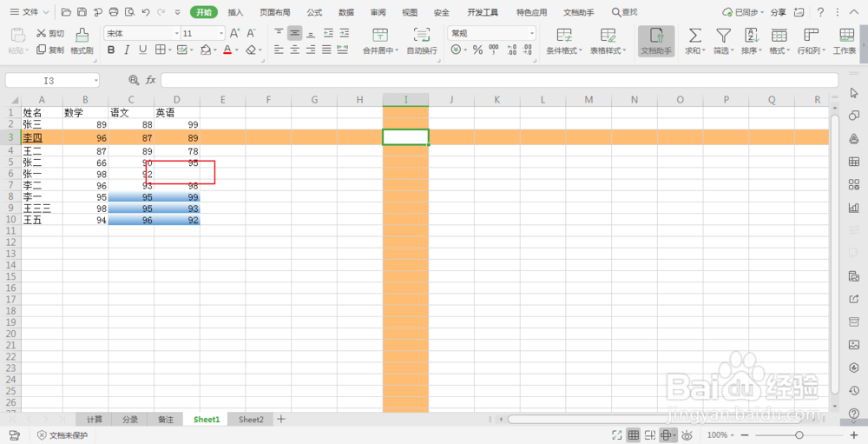Click the formula bar input field
The height and width of the screenshot is (444, 868).
(x=499, y=81)
